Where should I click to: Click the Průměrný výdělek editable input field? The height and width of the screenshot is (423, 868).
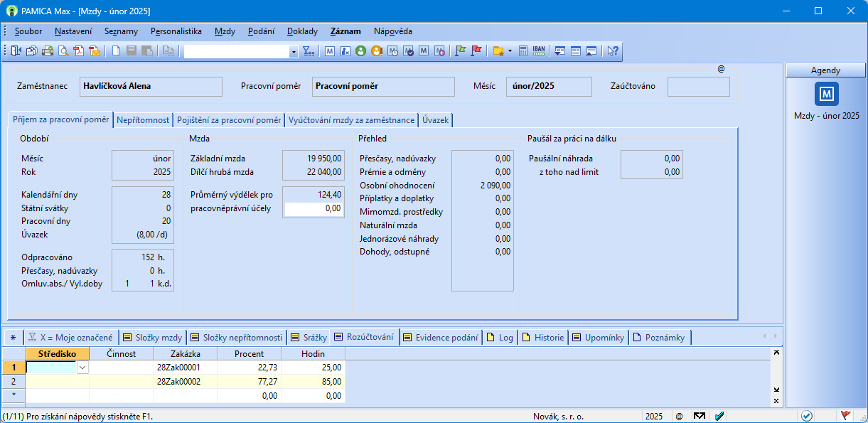[x=314, y=209]
